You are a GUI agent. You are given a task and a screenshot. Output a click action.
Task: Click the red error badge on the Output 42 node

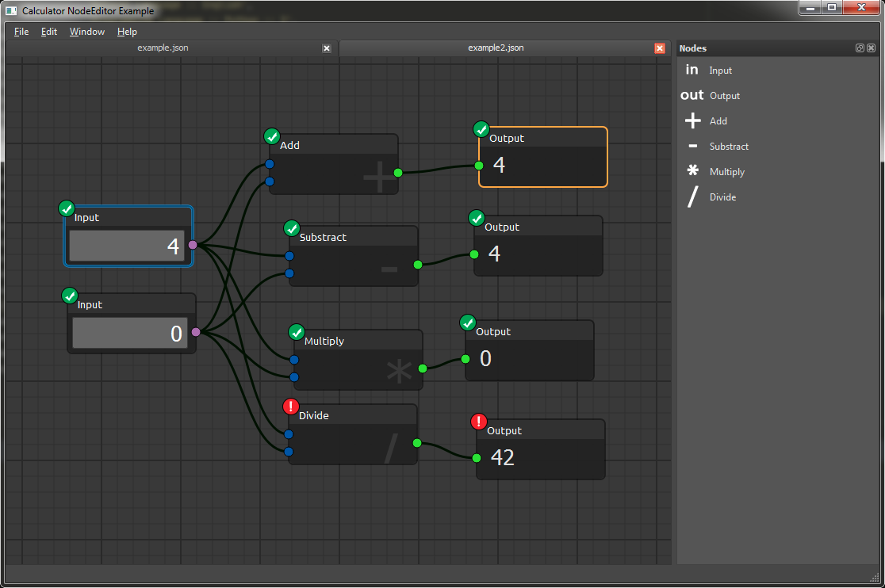pos(479,422)
